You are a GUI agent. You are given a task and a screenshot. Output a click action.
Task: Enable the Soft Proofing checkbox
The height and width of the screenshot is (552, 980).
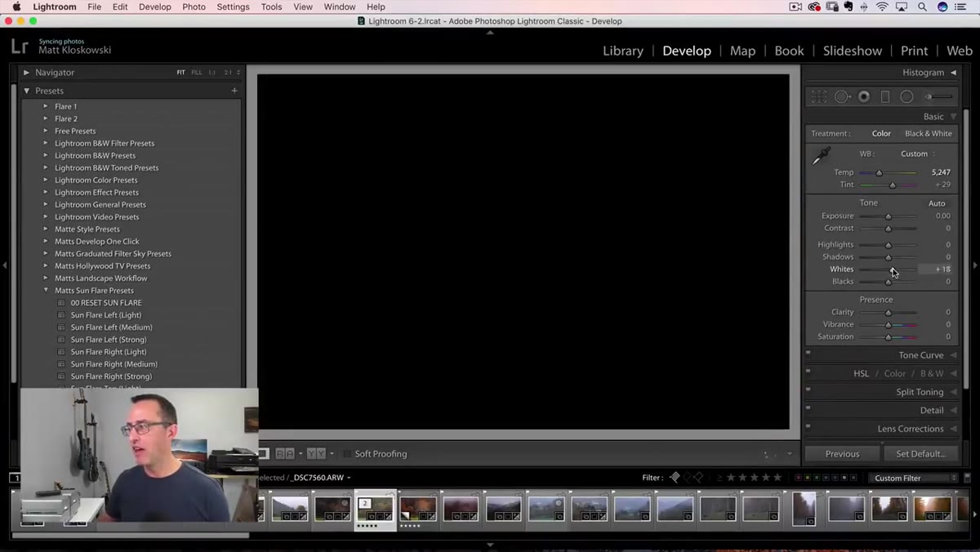pos(347,454)
